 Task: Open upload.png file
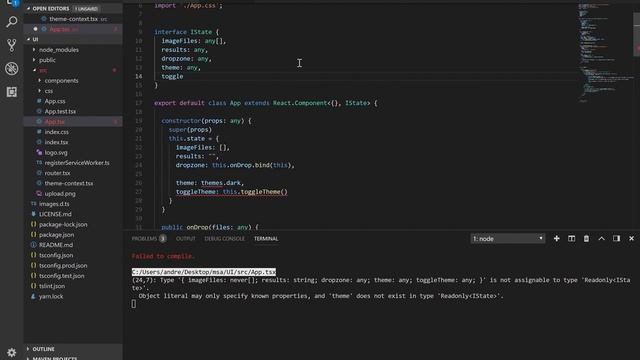60,193
